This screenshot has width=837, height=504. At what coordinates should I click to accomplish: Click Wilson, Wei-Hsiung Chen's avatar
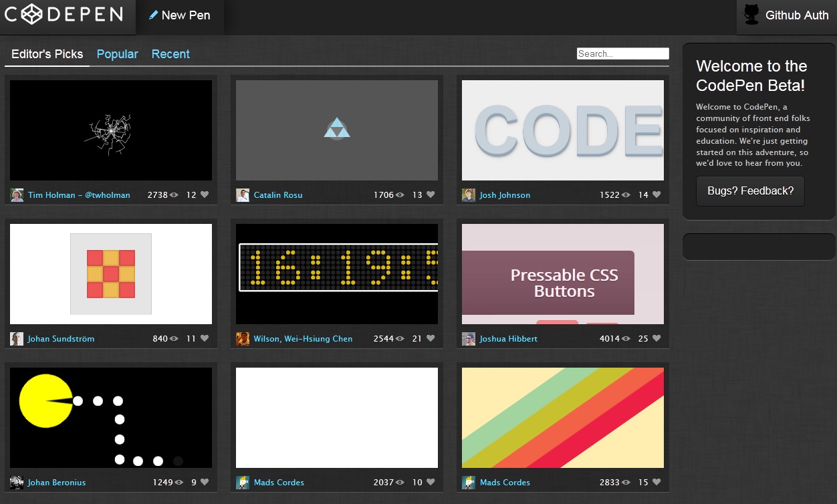243,339
